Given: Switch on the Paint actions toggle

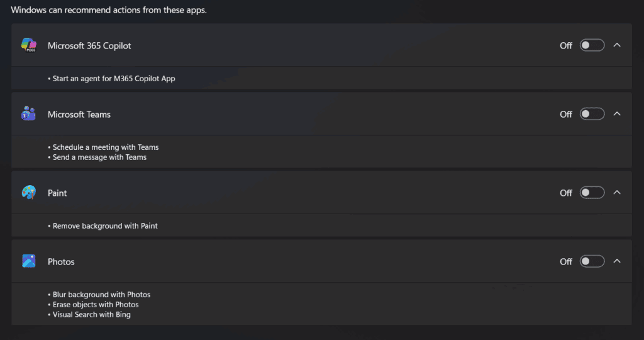Looking at the screenshot, I should pos(592,193).
